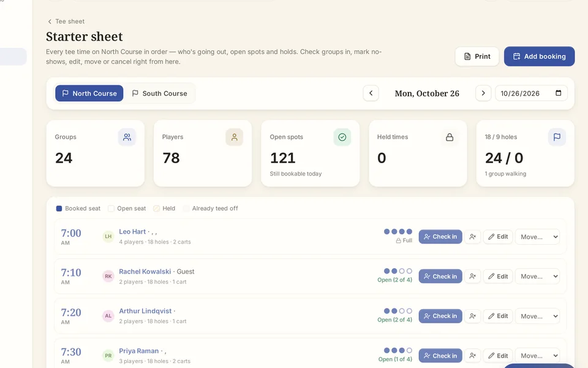Open the 10/26/2026 date field
The width and height of the screenshot is (588, 368).
coord(531,93)
